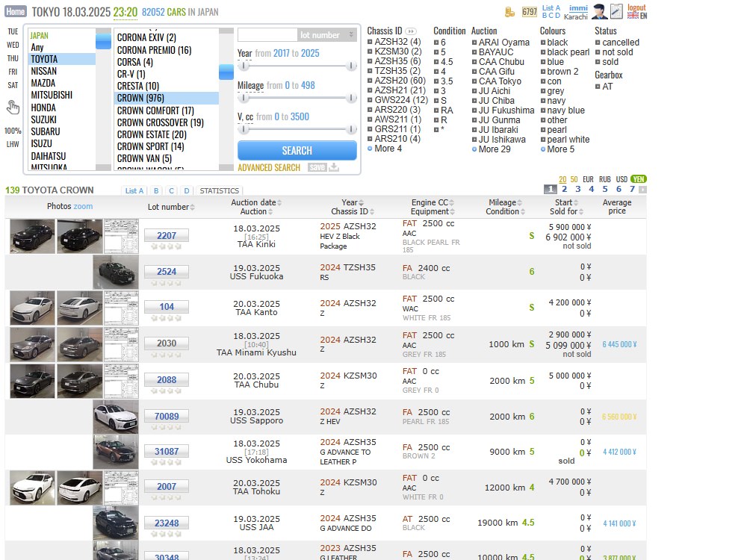Check the AZSH32 (4) chassis checkbox
This screenshot has height=560, width=747.
click(x=370, y=42)
